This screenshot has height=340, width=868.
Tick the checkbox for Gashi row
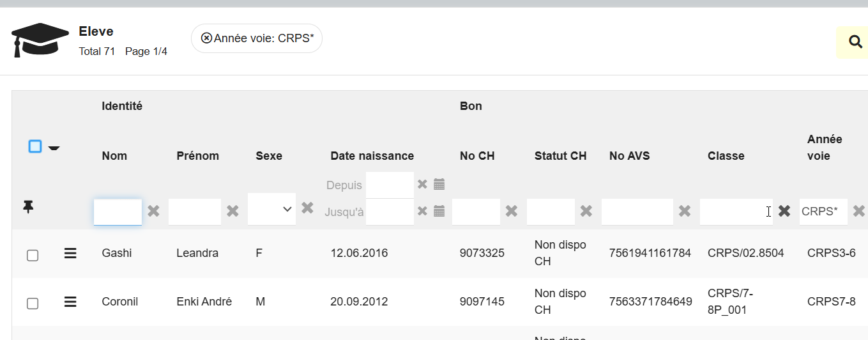click(x=33, y=255)
